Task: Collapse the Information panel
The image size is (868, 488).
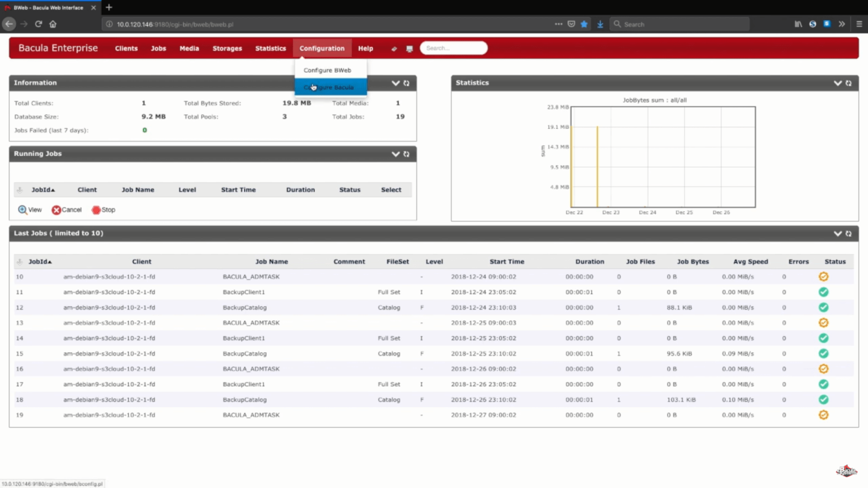Action: point(396,83)
